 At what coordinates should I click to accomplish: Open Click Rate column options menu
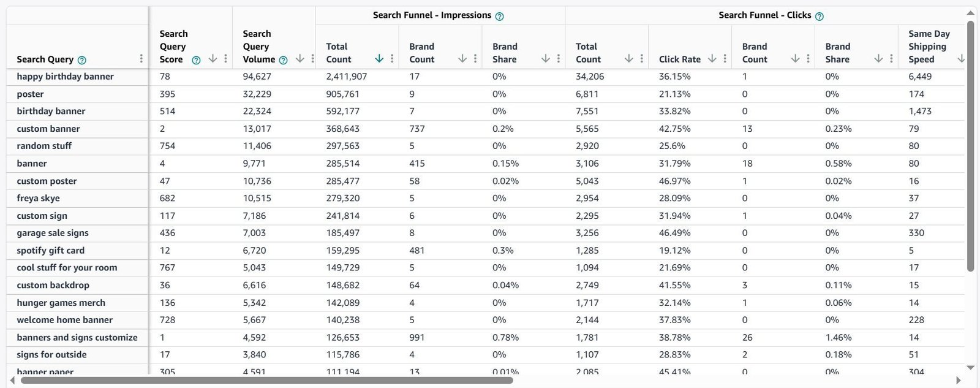(725, 59)
